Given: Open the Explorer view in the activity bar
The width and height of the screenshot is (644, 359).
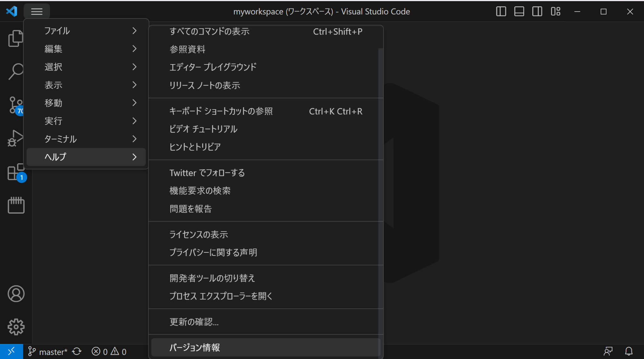Looking at the screenshot, I should (16, 38).
